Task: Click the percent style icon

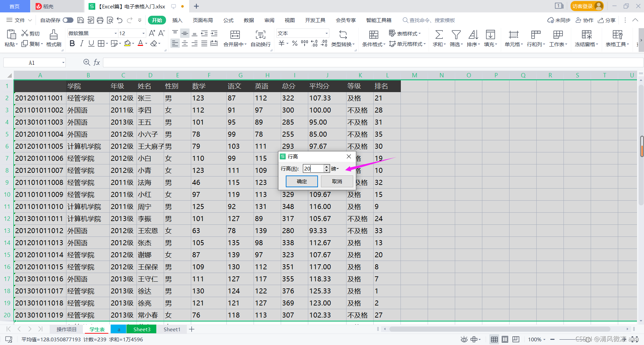Action: (x=294, y=44)
